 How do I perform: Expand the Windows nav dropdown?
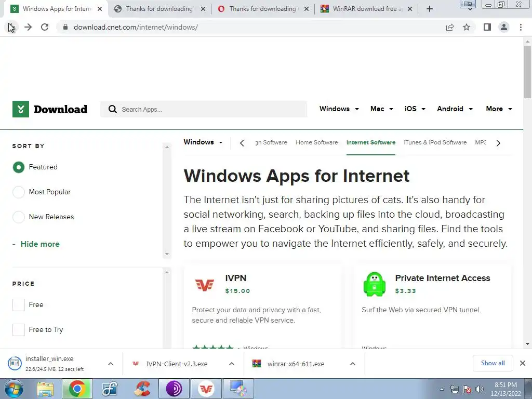[x=339, y=109]
